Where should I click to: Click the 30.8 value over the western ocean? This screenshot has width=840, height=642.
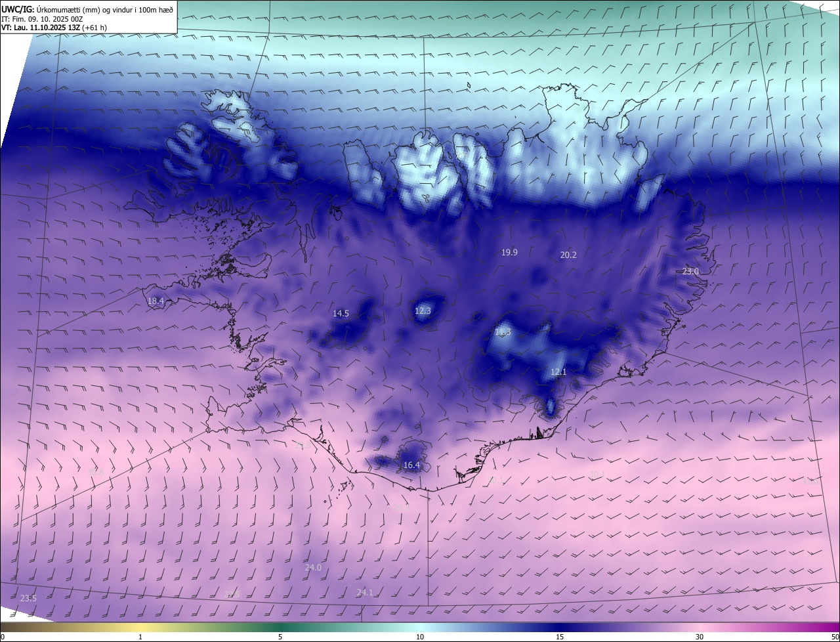click(x=95, y=472)
